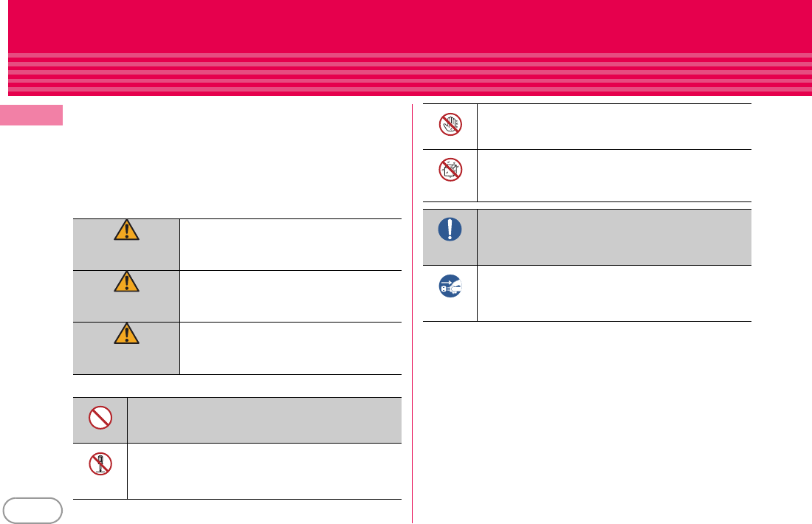The image size is (812, 524).
Task: Click the red striped header banner
Action: point(406,48)
